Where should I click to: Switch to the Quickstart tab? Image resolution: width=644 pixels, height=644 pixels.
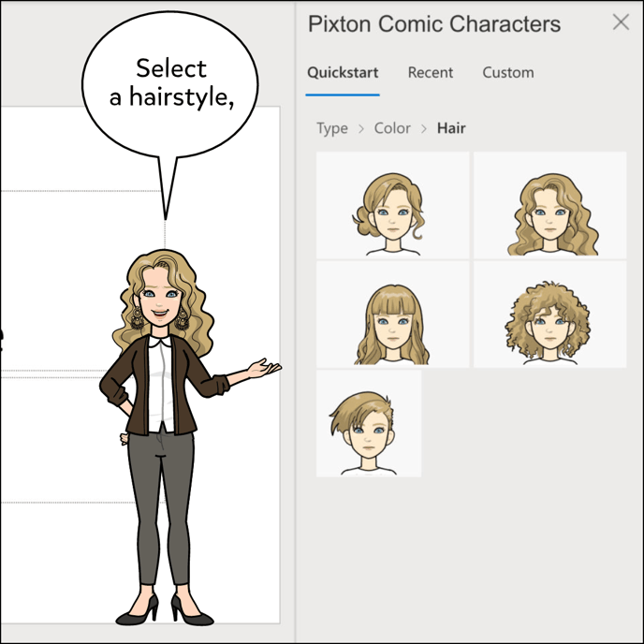click(343, 73)
